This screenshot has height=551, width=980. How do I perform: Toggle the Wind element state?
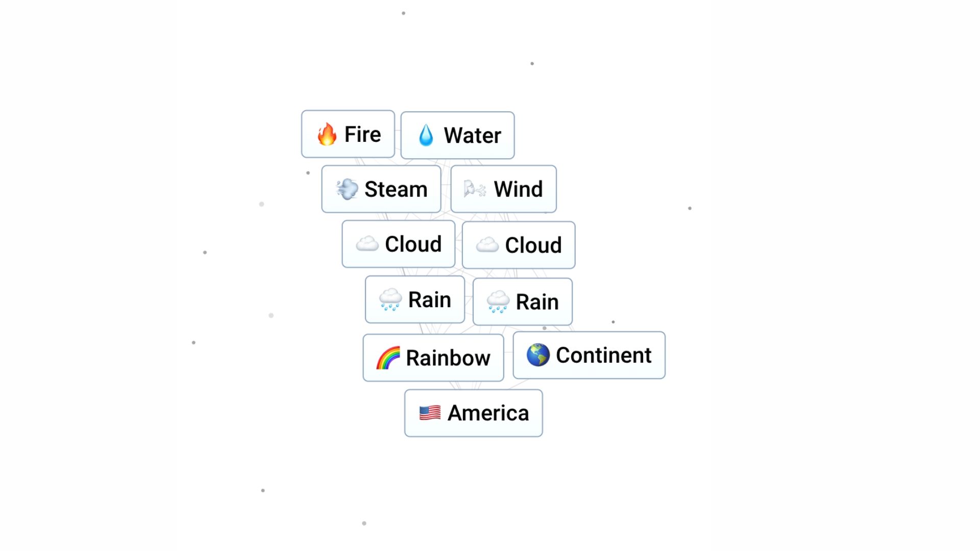[503, 189]
